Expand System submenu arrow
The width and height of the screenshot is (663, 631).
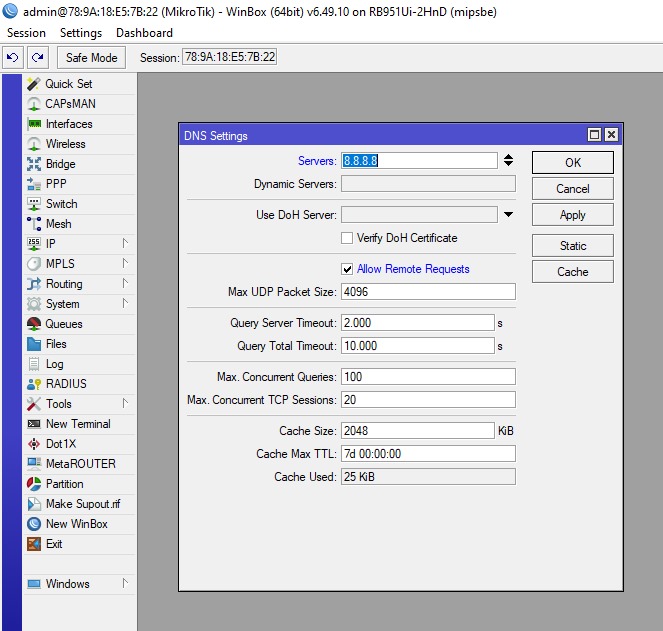[x=125, y=303]
